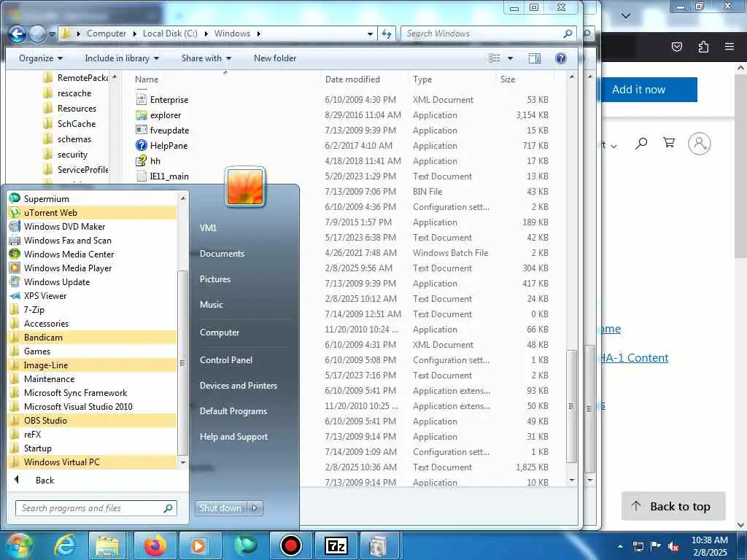The image size is (747, 560).
Task: Open Control Panel from Start menu
Action: 226,360
